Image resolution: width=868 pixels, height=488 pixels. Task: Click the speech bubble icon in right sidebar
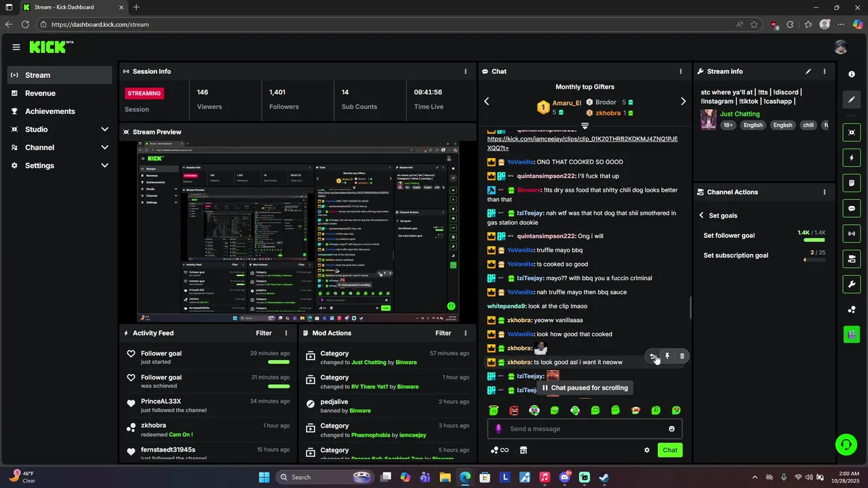(x=852, y=208)
